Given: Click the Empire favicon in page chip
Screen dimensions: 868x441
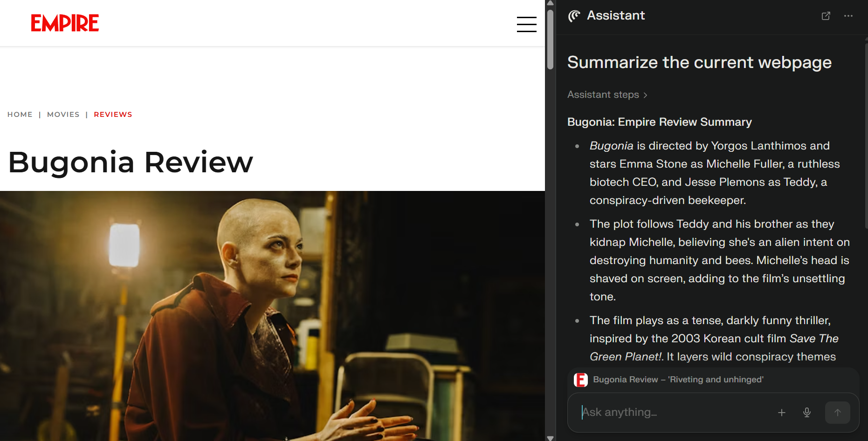Looking at the screenshot, I should pyautogui.click(x=581, y=380).
